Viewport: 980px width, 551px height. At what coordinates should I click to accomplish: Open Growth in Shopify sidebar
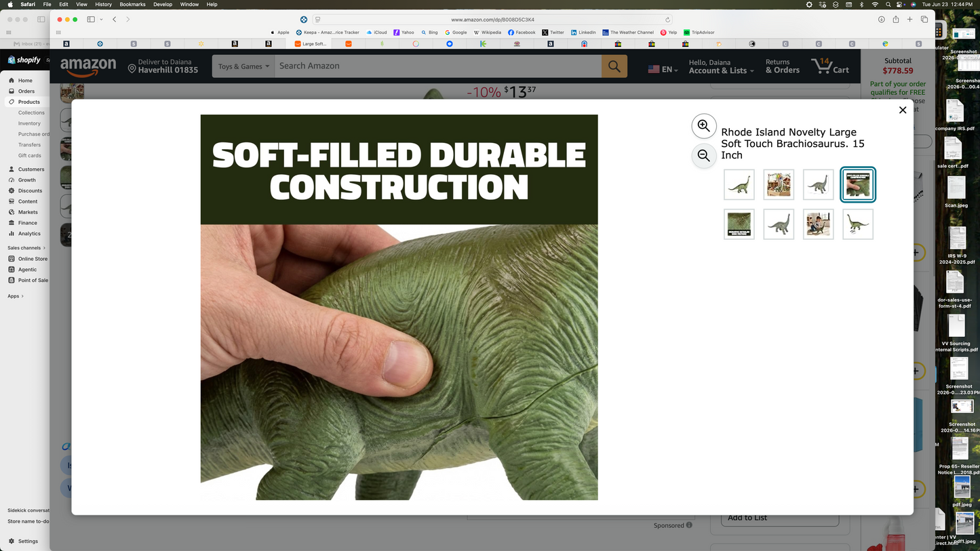point(27,180)
